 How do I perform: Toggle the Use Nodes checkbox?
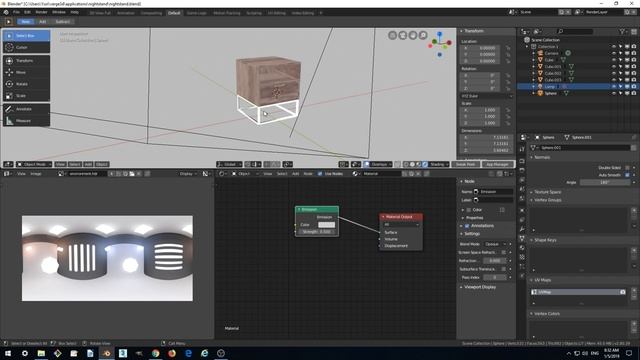point(320,173)
